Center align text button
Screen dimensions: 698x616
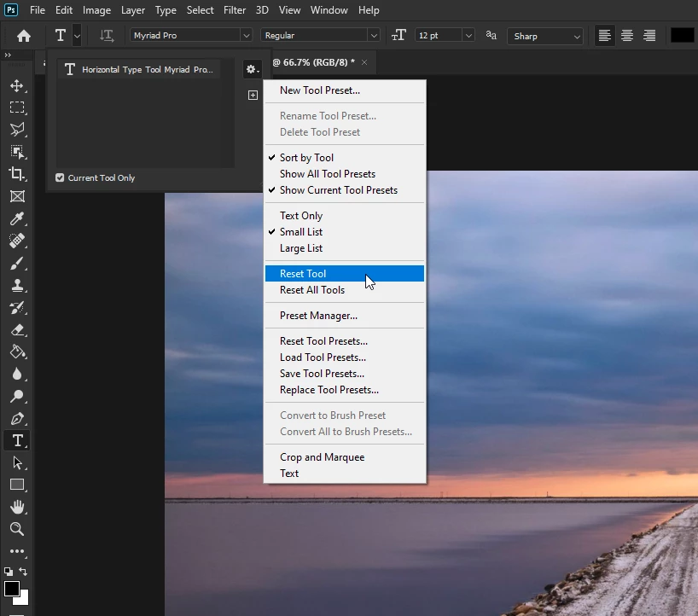627,36
